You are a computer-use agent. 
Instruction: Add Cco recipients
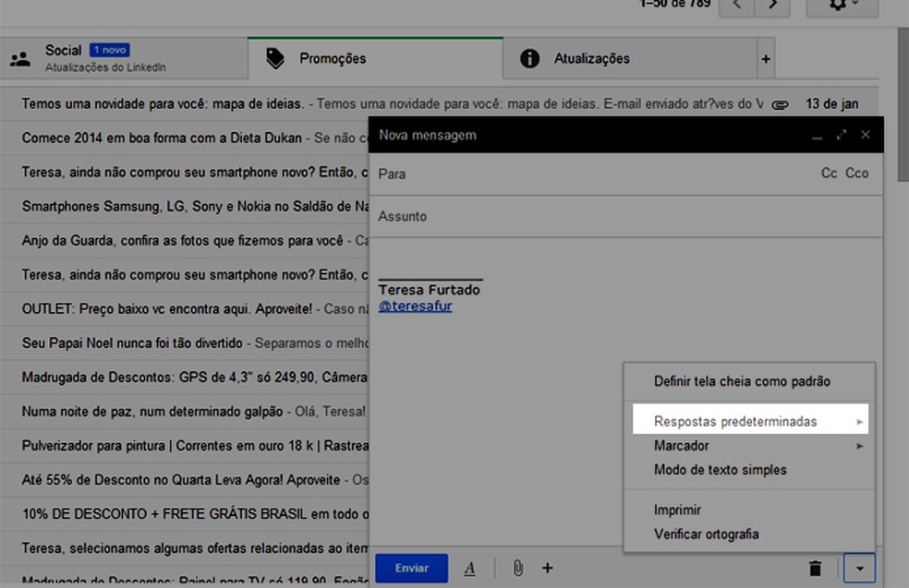(x=857, y=174)
